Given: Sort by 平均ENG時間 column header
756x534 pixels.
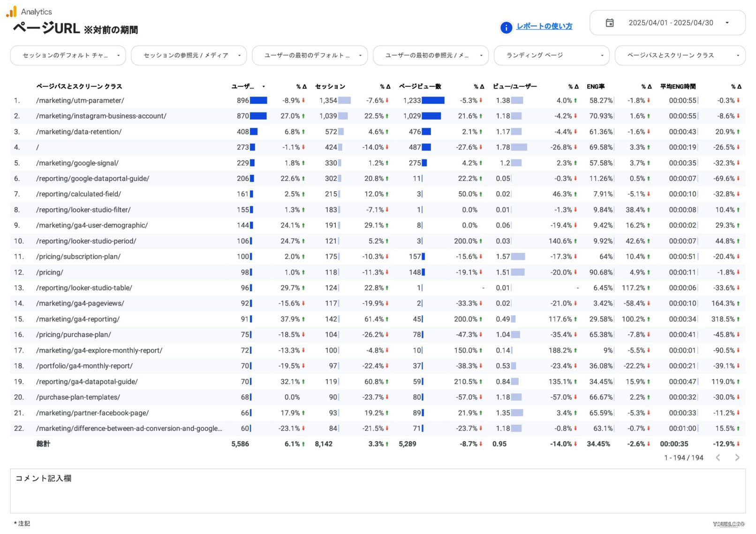Looking at the screenshot, I should [x=678, y=87].
